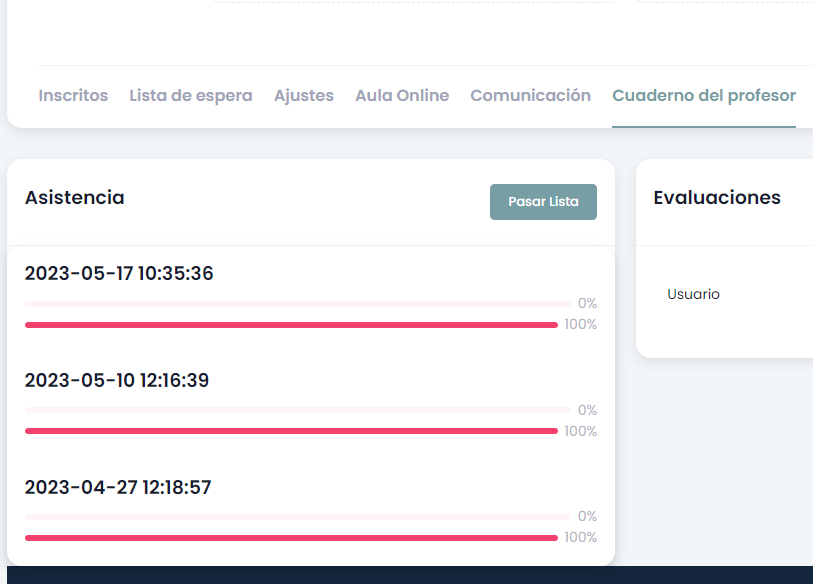This screenshot has height=584, width=813.
Task: Go to the Ajustes tab
Action: point(304,96)
